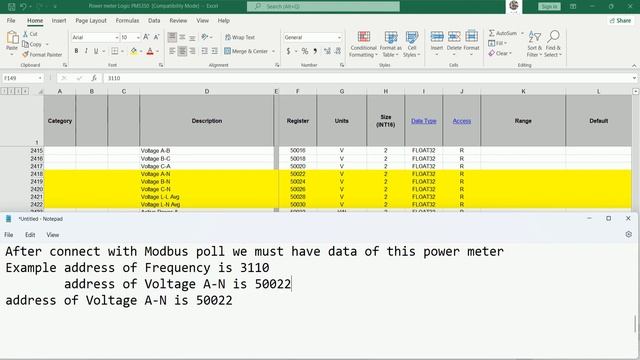Click the Name Box showing F149
This screenshot has height=360, width=640.
(x=22, y=78)
